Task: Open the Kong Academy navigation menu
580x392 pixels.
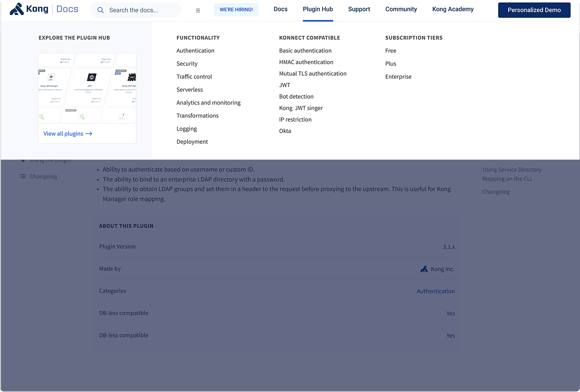Action: [452, 9]
